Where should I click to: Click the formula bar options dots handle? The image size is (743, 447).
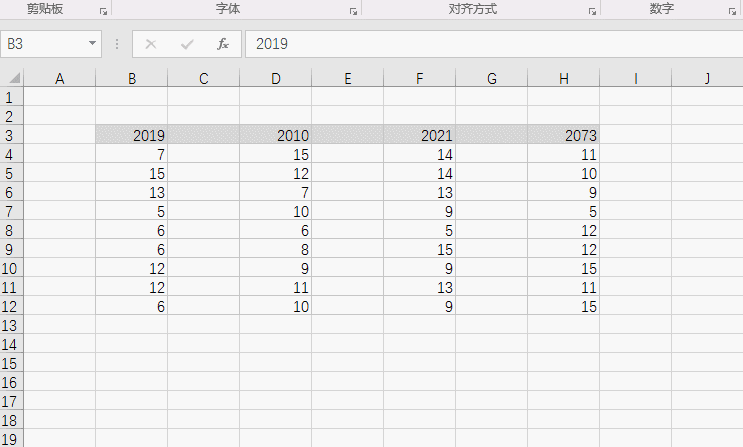pyautogui.click(x=117, y=44)
